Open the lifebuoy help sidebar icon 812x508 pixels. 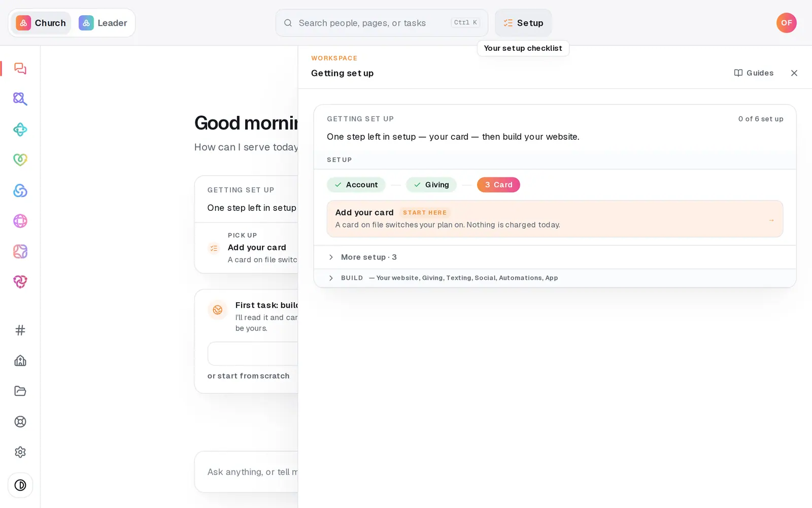pos(20,422)
